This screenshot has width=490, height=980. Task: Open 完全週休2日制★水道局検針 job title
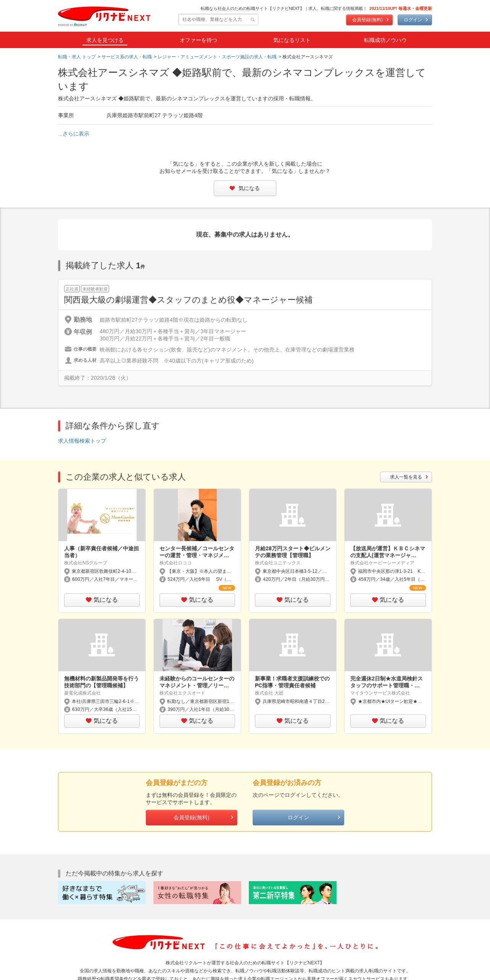click(x=388, y=682)
